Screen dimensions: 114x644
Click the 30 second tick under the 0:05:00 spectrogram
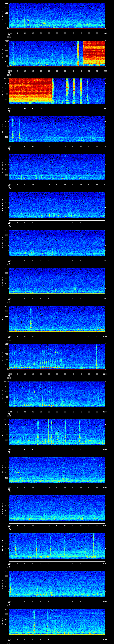[x=57, y=184]
